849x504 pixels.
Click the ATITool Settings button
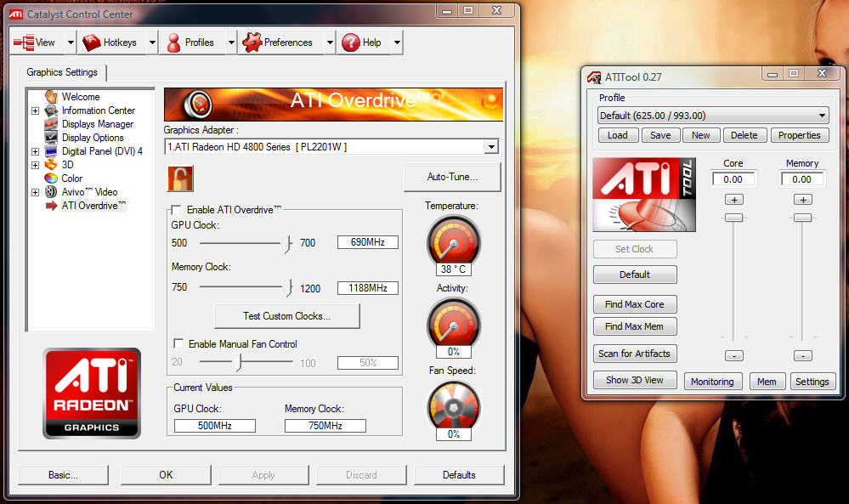tap(812, 382)
